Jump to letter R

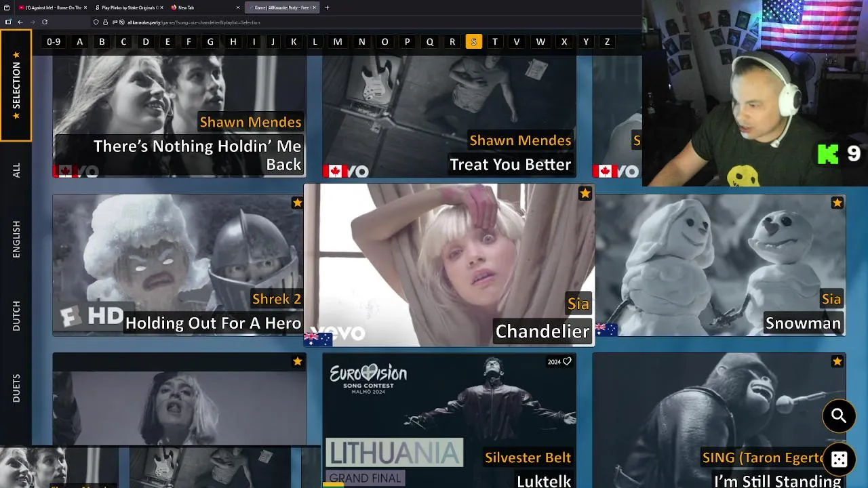pos(452,42)
